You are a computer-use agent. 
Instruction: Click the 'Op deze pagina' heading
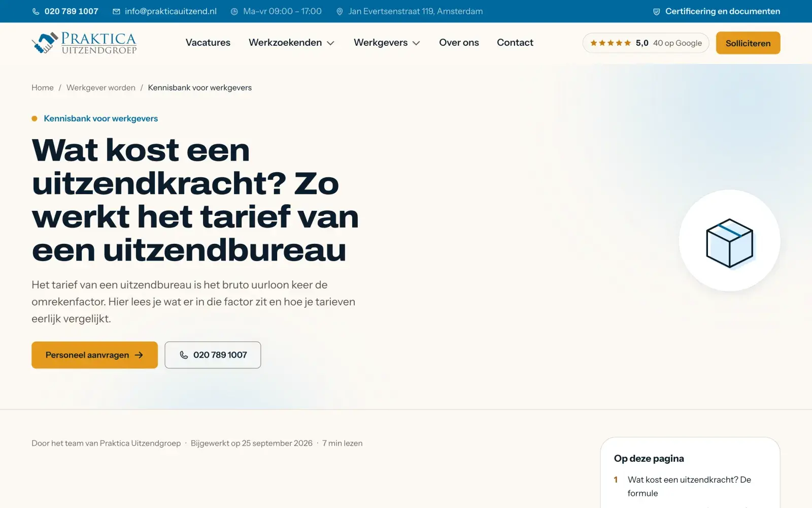649,458
